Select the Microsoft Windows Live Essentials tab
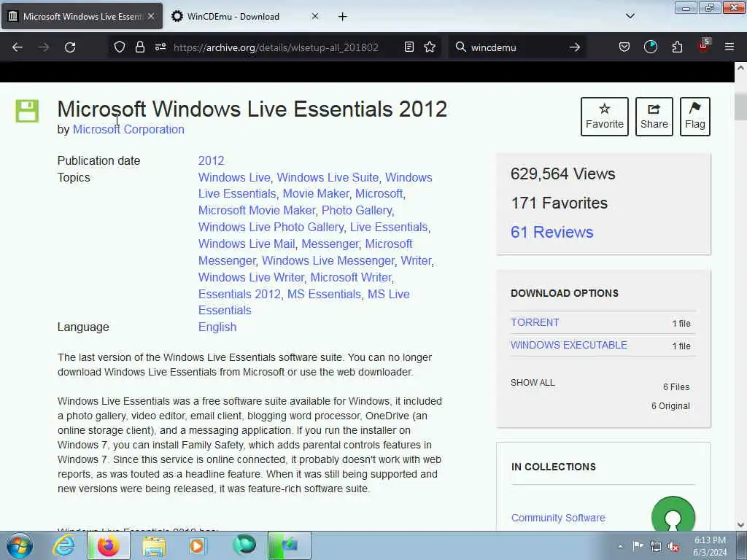The image size is (747, 560). tap(82, 17)
